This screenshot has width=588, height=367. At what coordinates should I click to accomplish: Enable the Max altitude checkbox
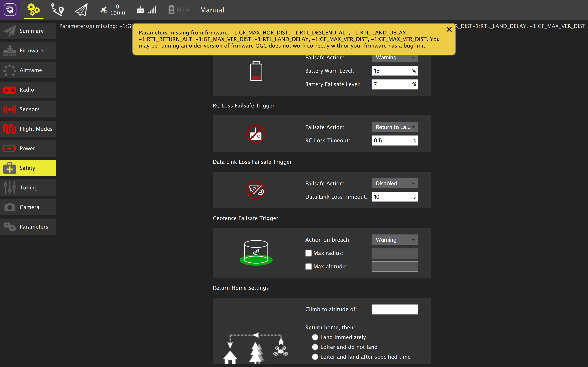[x=308, y=266]
